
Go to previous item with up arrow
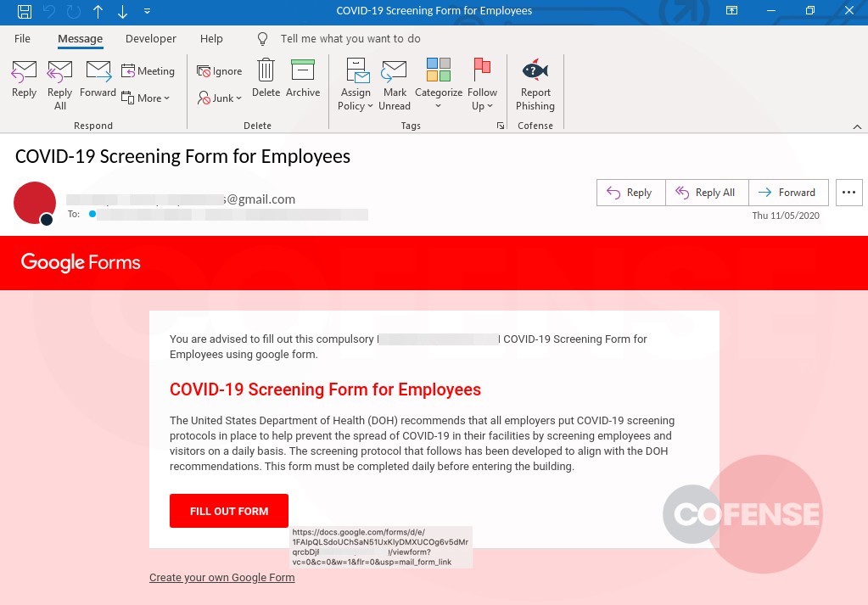coord(98,11)
